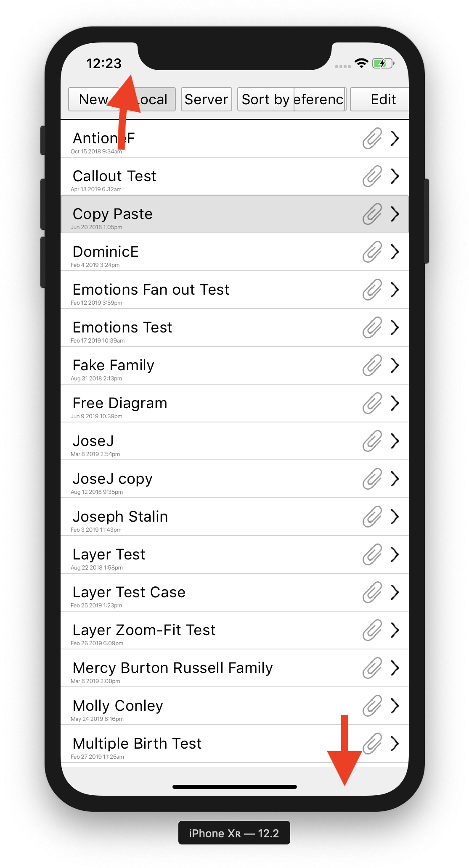
Task: Click the paperclip for Layer Zoom-Fit Test
Action: [372, 630]
